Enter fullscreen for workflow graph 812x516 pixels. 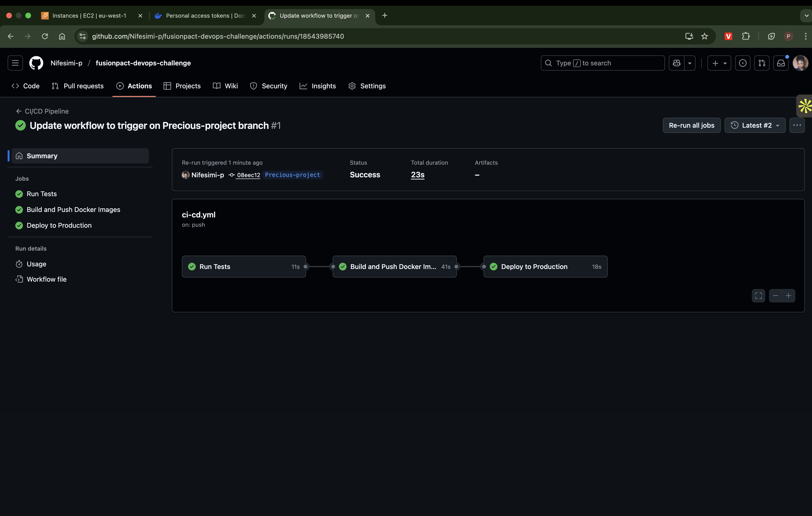[758, 296]
